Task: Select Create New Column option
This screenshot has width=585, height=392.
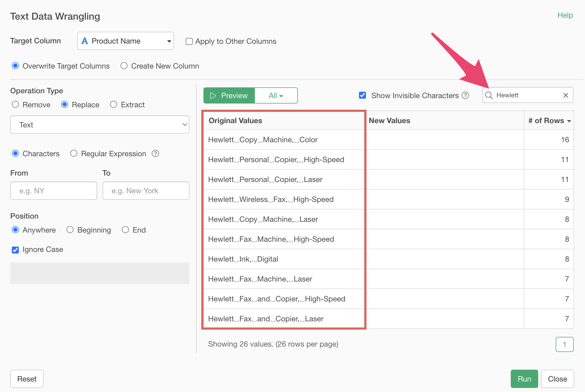Action: (124, 66)
